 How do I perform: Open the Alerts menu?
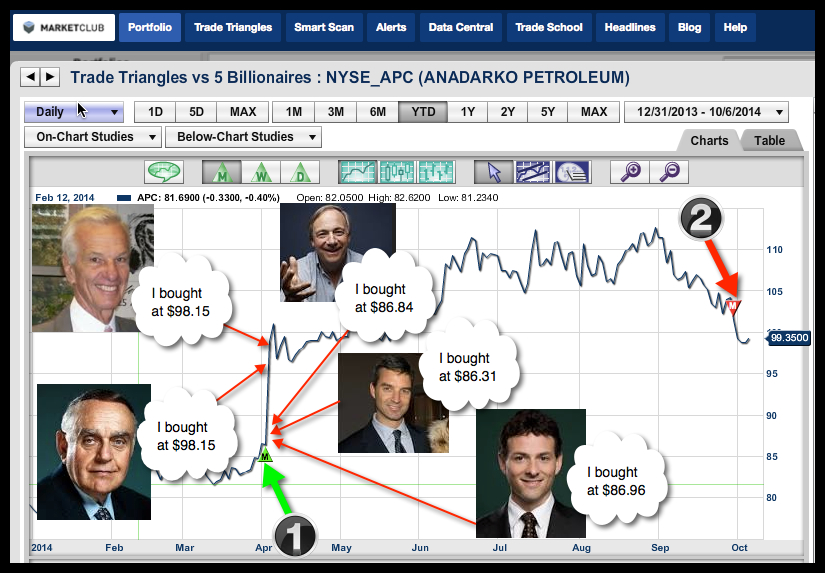click(391, 27)
